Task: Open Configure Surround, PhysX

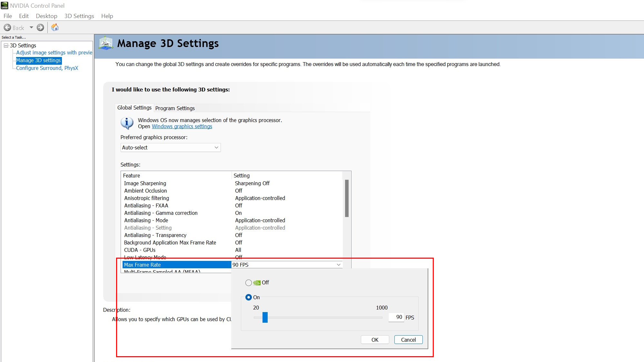Action: [x=47, y=68]
